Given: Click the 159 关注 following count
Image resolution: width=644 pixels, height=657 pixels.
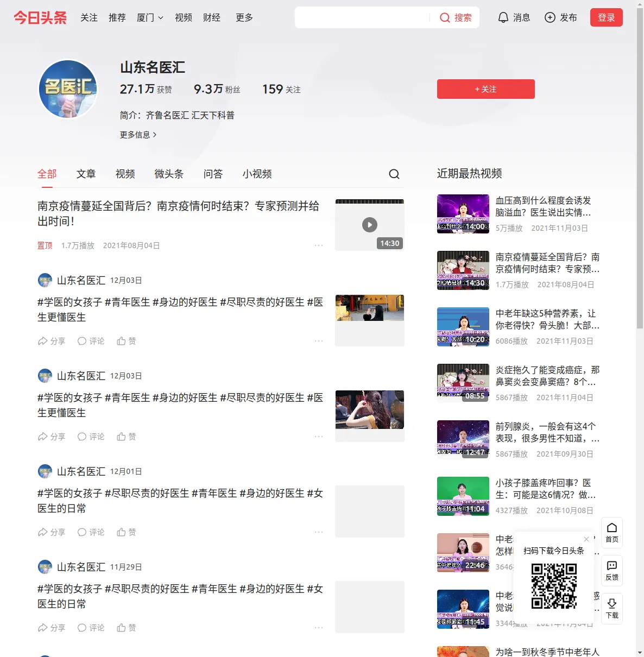Looking at the screenshot, I should point(281,89).
